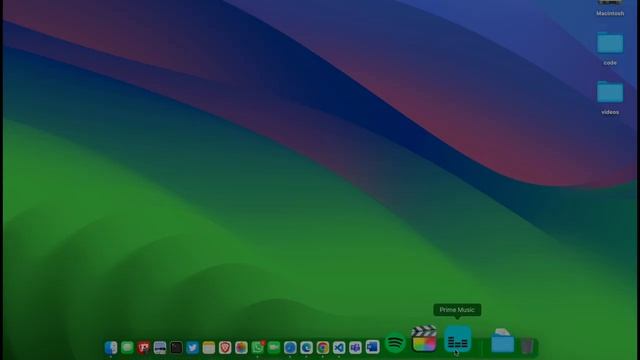Launch Microsoft Edge from dock

click(x=307, y=347)
